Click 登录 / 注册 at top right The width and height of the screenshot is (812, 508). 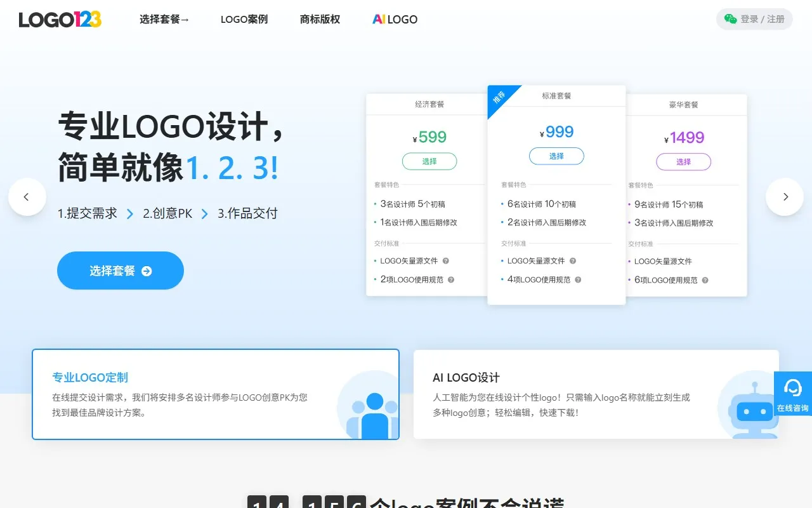tap(759, 19)
